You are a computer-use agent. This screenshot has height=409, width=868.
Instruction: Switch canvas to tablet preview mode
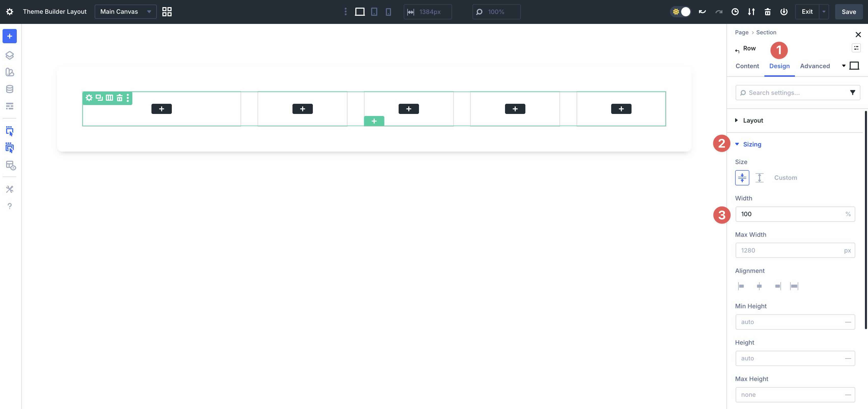tap(374, 11)
